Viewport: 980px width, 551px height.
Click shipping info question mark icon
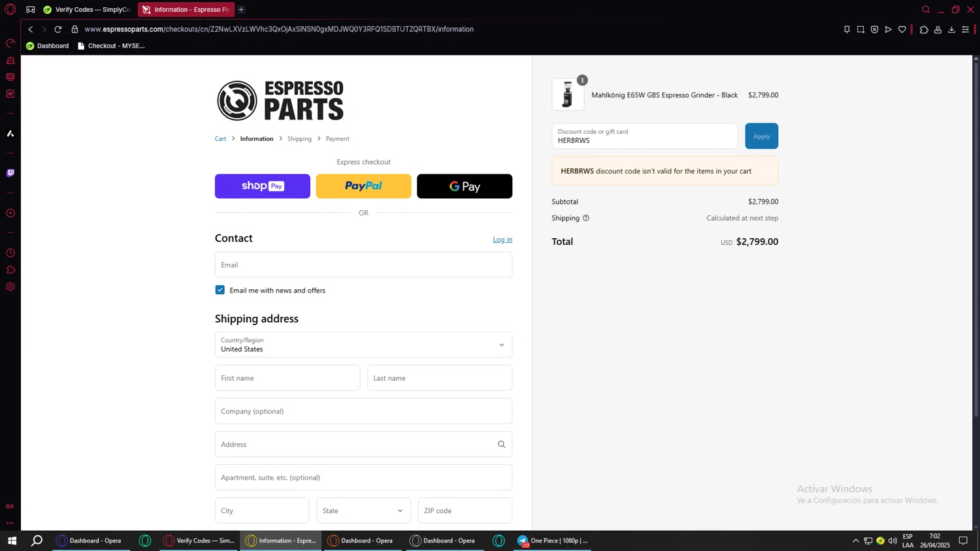click(586, 218)
